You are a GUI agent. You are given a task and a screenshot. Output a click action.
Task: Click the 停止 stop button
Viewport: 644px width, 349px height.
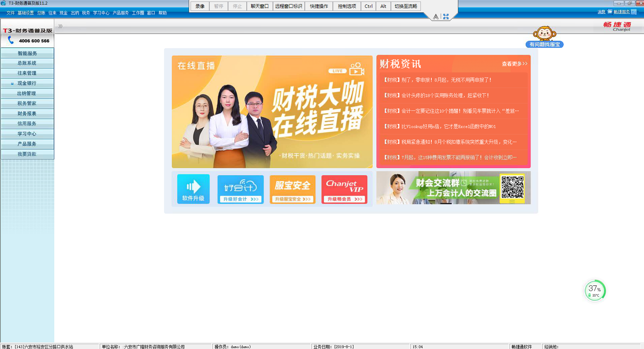(x=237, y=6)
